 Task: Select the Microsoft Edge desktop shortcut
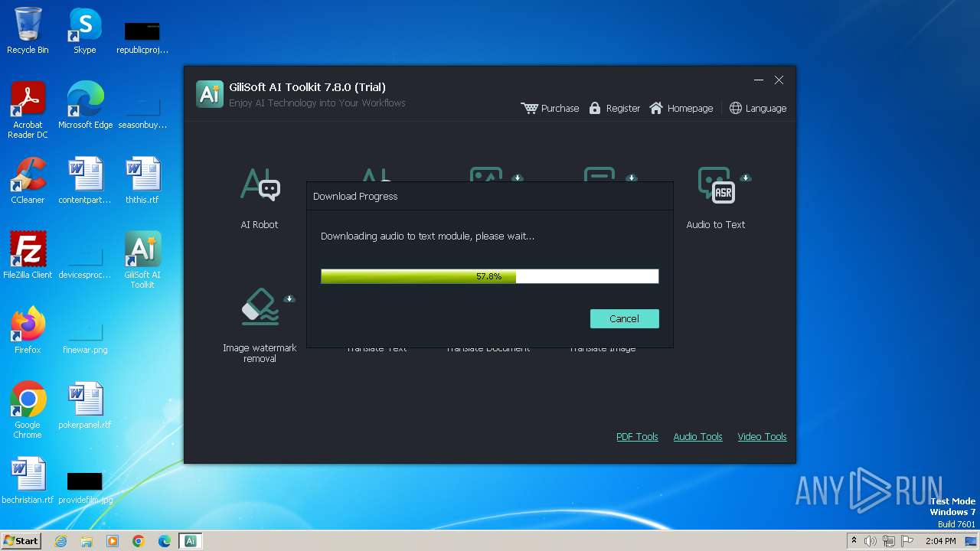click(x=85, y=106)
